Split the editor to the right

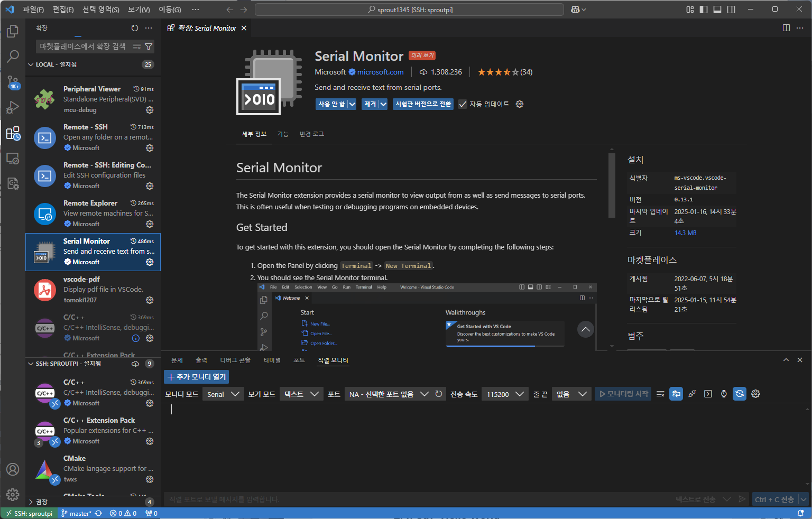pyautogui.click(x=786, y=28)
